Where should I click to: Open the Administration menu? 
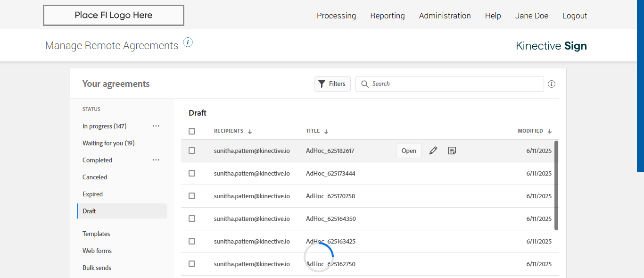[445, 16]
